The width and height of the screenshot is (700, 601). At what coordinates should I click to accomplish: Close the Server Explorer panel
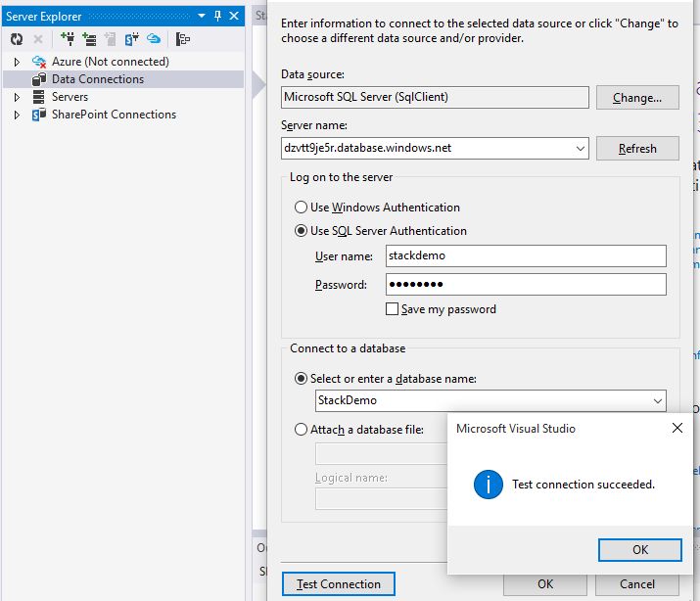pos(234,16)
